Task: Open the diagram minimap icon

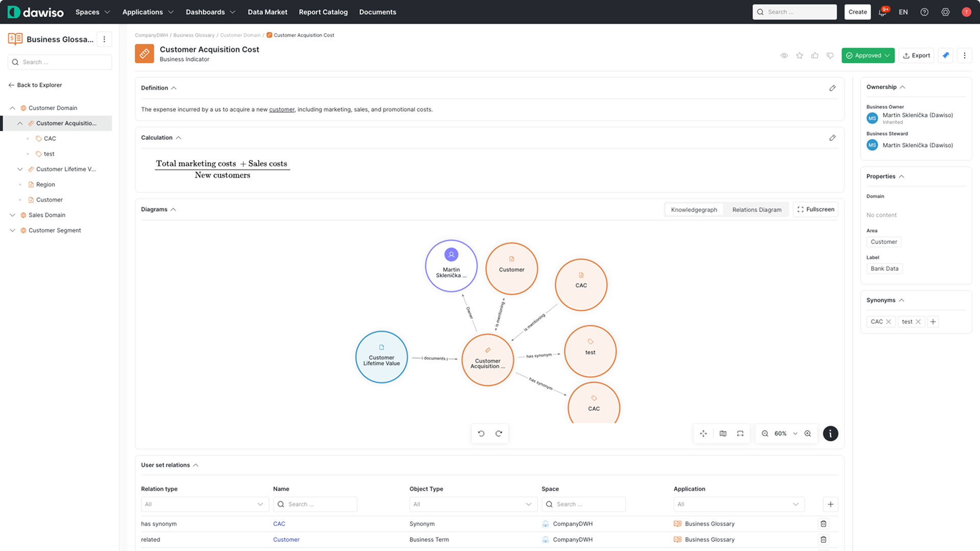Action: 723,433
